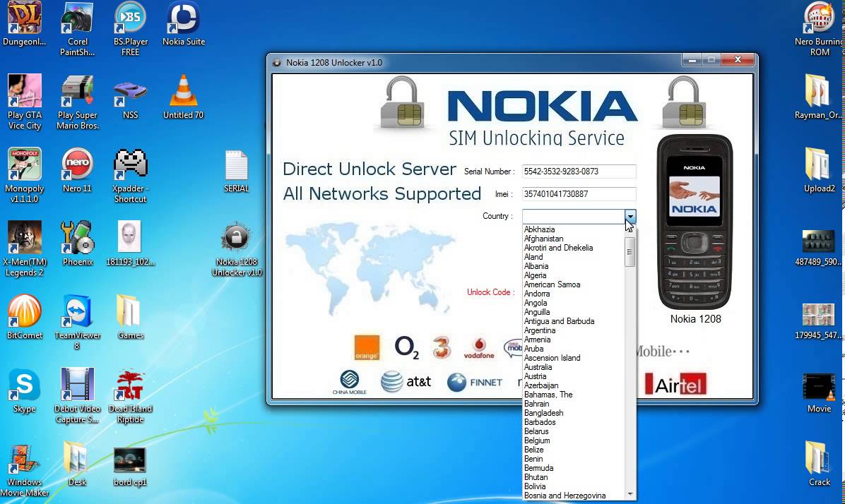Select the Untitled 70 VLC file
The width and height of the screenshot is (845, 504).
(x=183, y=97)
